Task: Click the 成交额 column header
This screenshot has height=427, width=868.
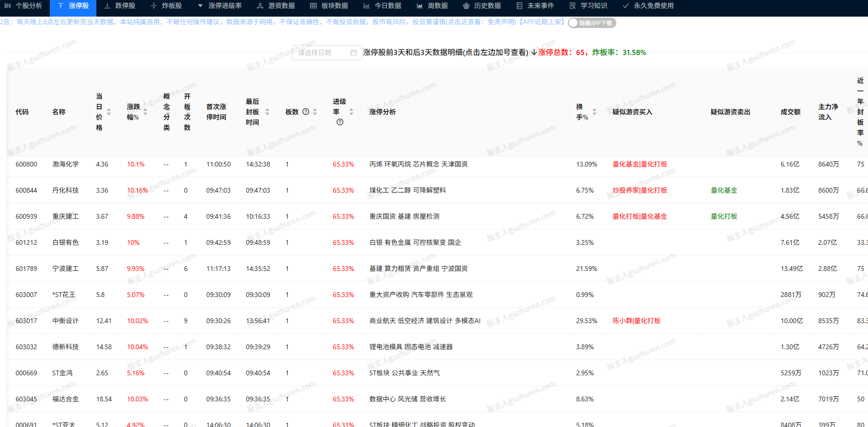Action: (790, 112)
